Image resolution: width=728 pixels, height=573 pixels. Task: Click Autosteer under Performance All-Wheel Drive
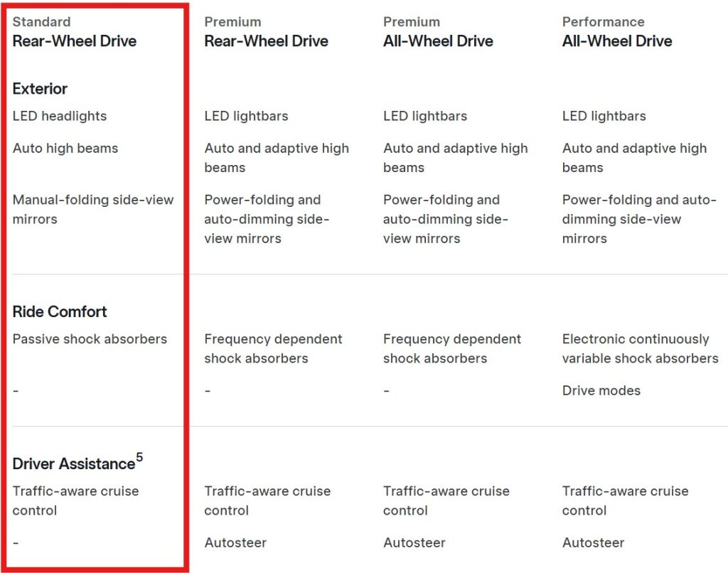(x=593, y=542)
